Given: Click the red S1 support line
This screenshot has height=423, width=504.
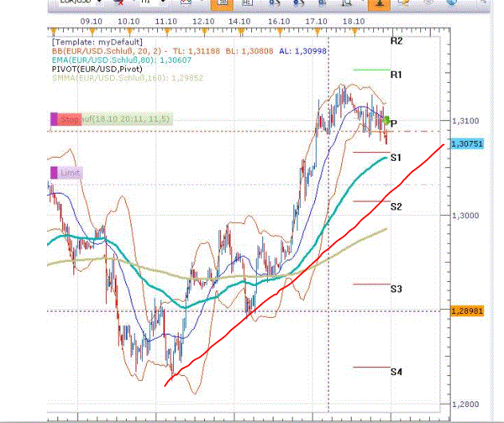Looking at the screenshot, I should pos(372,152).
